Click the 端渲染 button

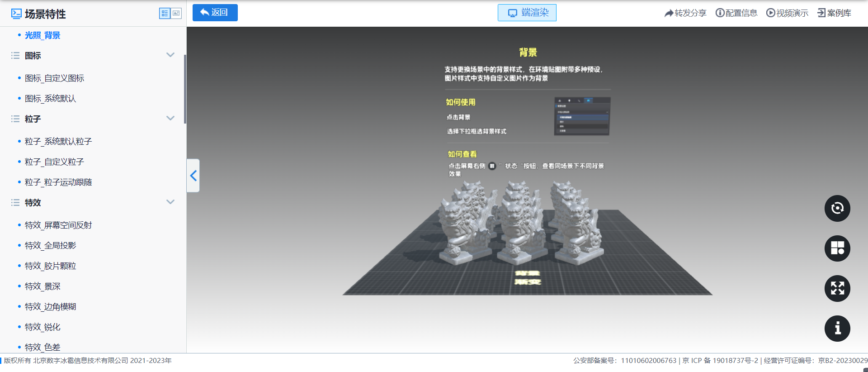pos(527,13)
